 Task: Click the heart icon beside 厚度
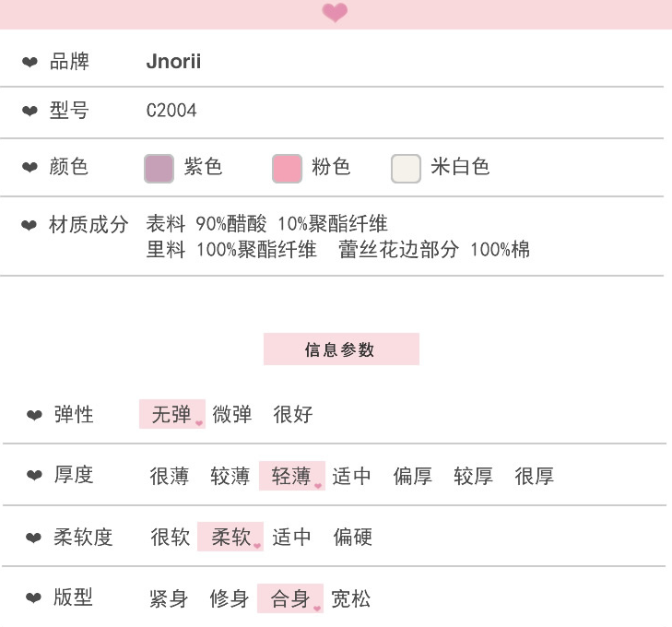point(34,476)
